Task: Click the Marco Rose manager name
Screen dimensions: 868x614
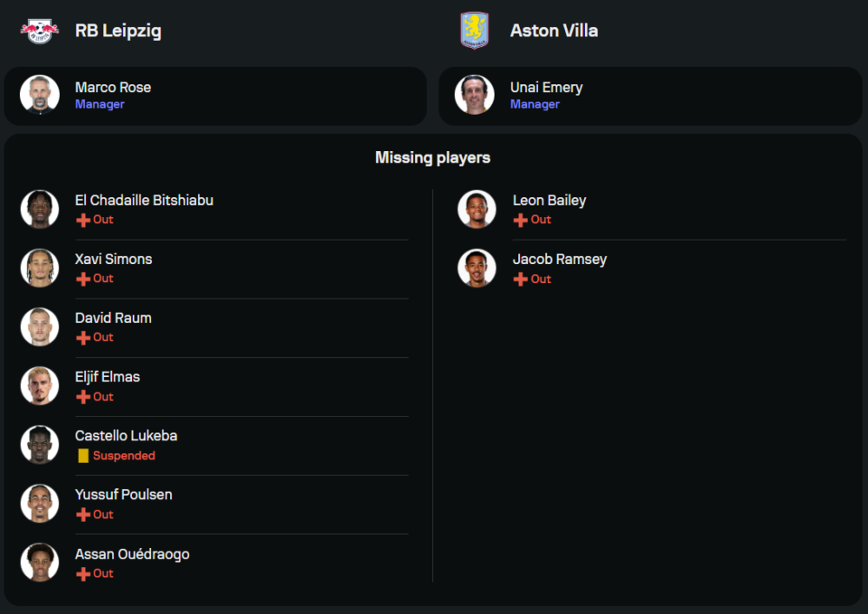Action: pyautogui.click(x=113, y=88)
